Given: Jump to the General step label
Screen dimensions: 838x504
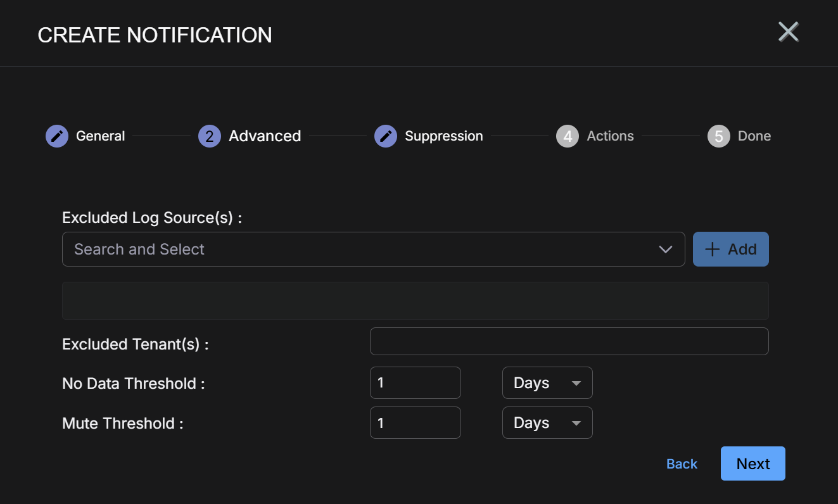Looking at the screenshot, I should (100, 136).
